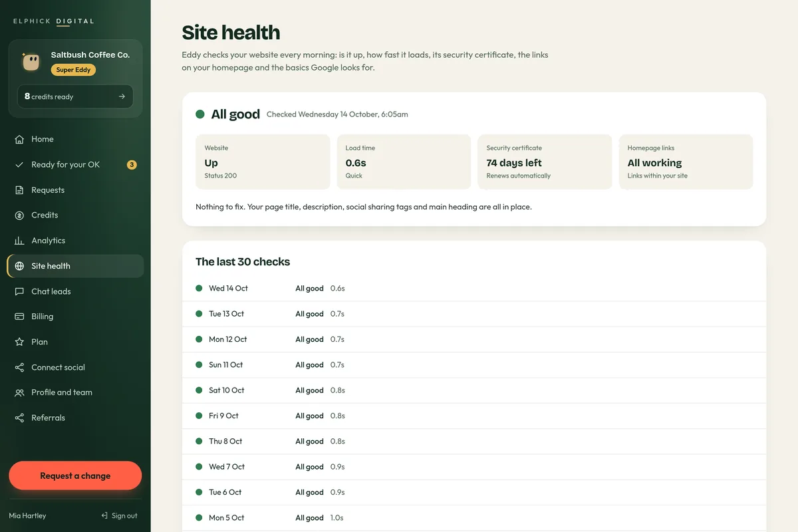Click the Site health page title
The width and height of the screenshot is (798, 532).
[231, 33]
